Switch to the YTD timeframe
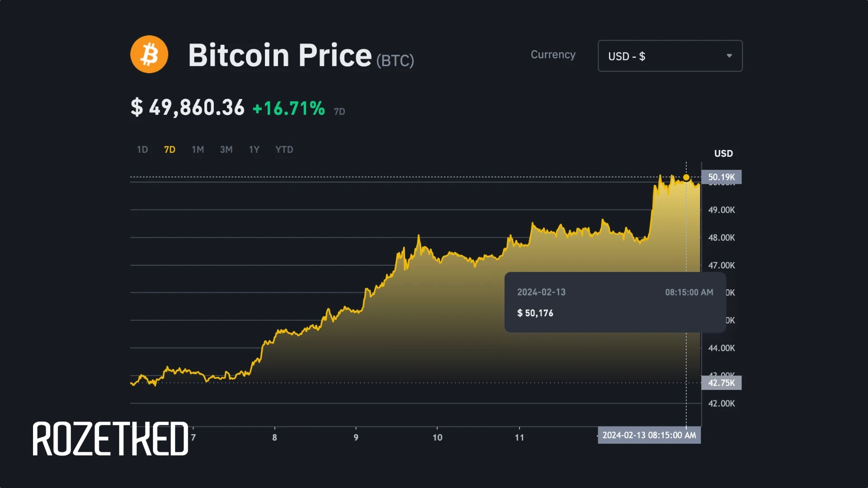This screenshot has width=868, height=488. [x=284, y=150]
